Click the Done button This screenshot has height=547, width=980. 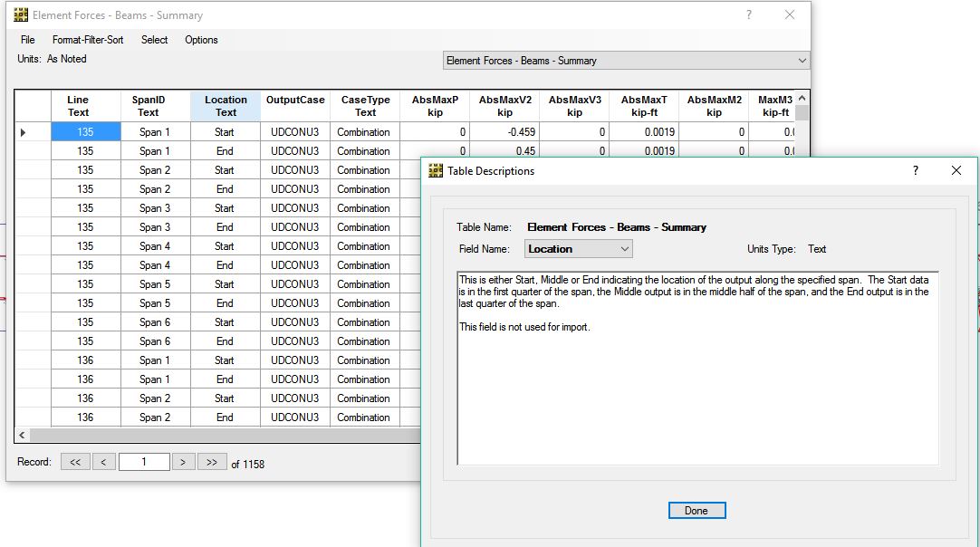click(x=697, y=511)
